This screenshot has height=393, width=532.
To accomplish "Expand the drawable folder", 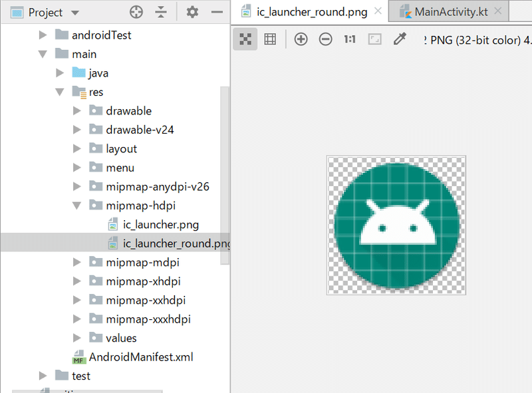I will pyautogui.click(x=77, y=111).
